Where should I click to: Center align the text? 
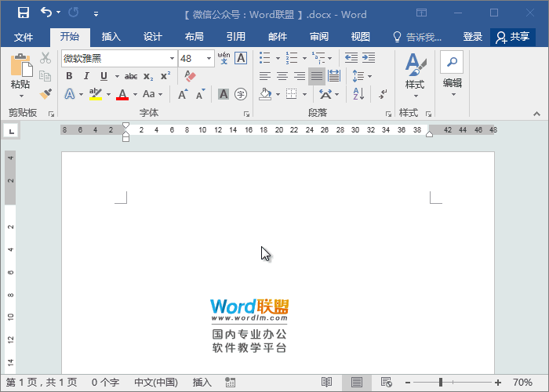(282, 76)
